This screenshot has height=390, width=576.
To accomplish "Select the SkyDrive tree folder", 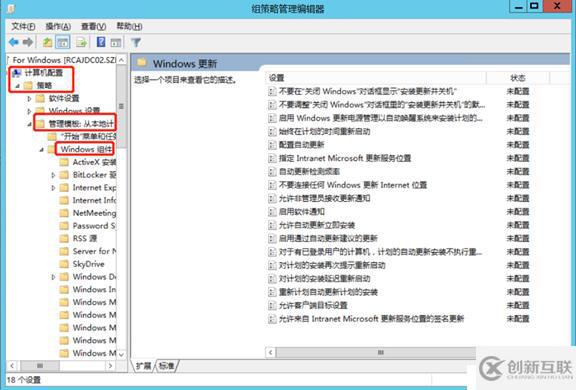I will pos(89,264).
